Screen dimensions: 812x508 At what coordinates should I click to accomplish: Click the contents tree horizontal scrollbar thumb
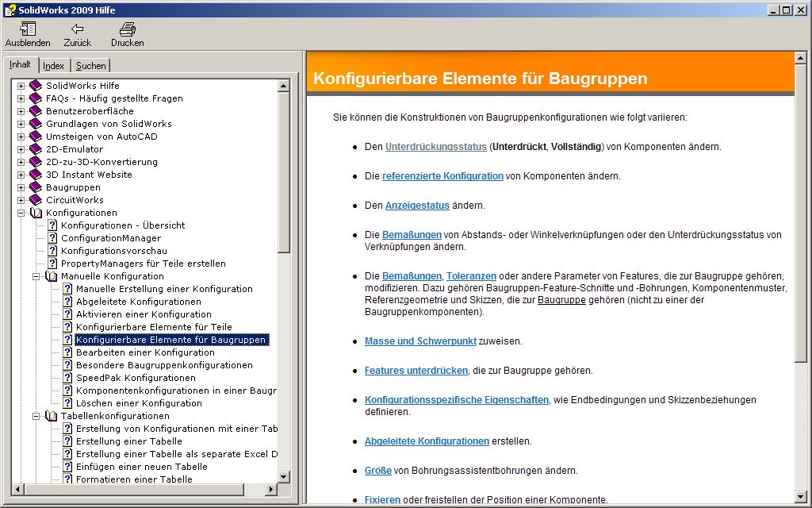133,489
